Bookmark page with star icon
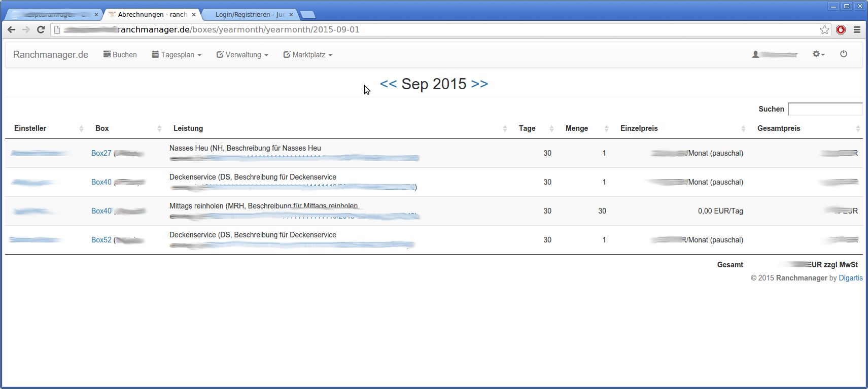This screenshot has height=389, width=868. (824, 30)
